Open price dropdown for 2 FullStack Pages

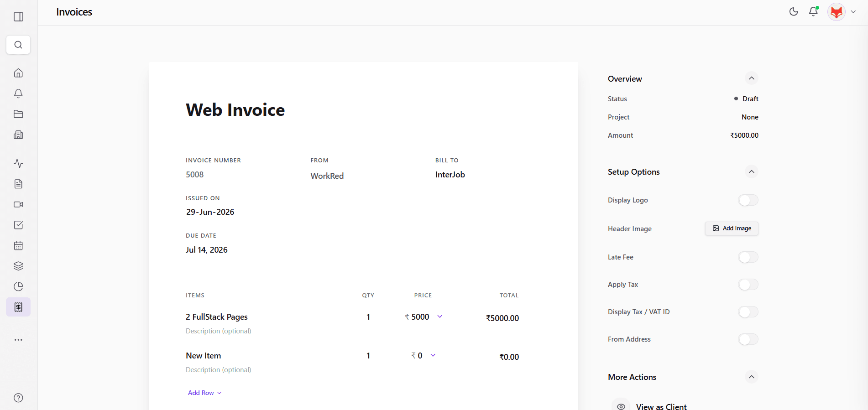(x=440, y=317)
